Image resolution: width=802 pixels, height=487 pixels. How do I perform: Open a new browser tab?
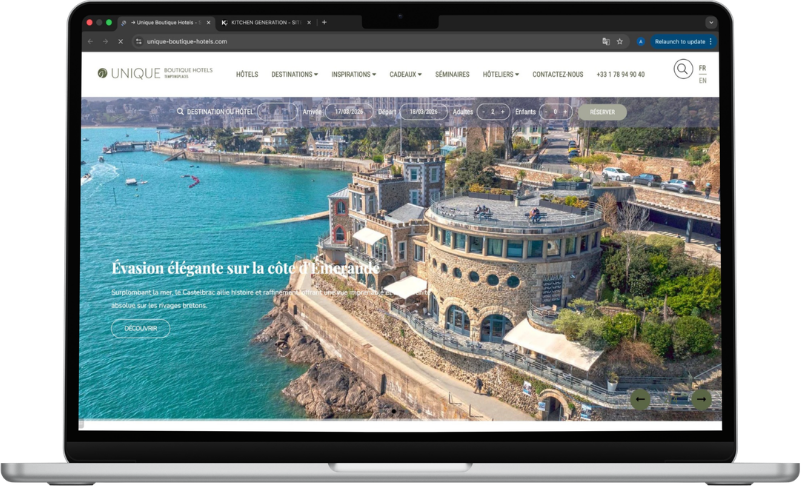[324, 22]
